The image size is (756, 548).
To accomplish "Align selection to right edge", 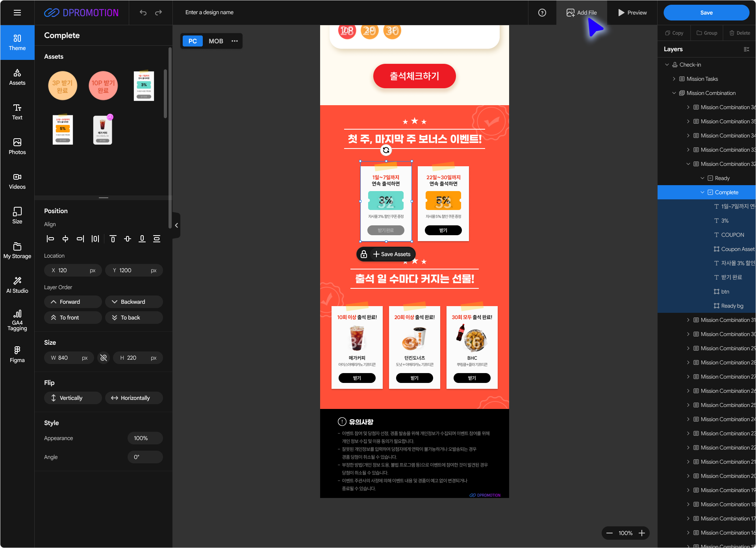I will click(x=80, y=239).
